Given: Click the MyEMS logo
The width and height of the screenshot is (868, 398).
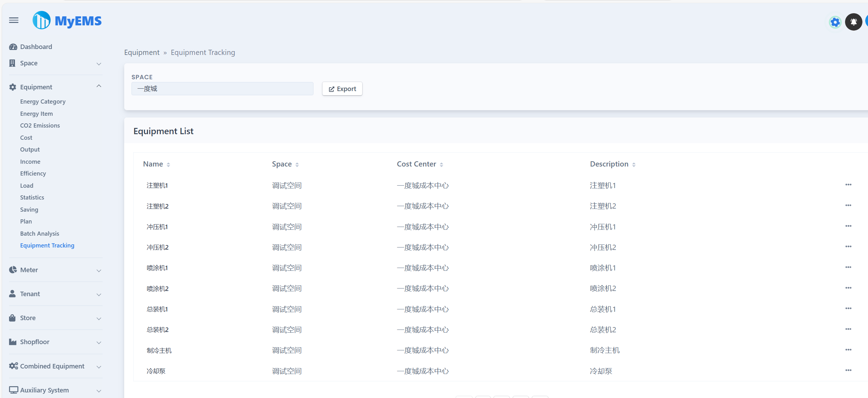Looking at the screenshot, I should point(67,20).
